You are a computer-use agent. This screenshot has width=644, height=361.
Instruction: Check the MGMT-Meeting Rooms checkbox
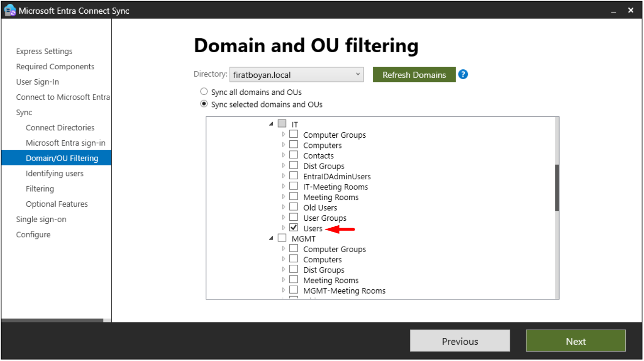point(294,290)
